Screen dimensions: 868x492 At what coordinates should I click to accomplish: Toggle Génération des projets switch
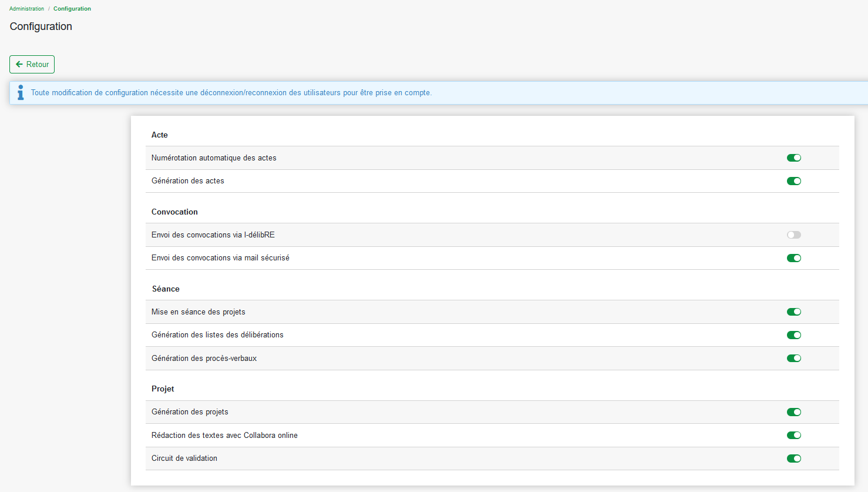793,412
